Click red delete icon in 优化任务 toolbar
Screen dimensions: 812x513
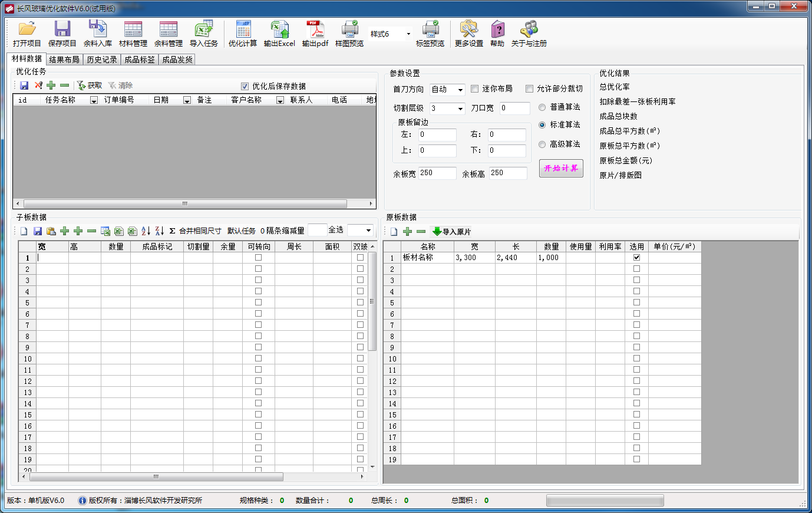38,85
